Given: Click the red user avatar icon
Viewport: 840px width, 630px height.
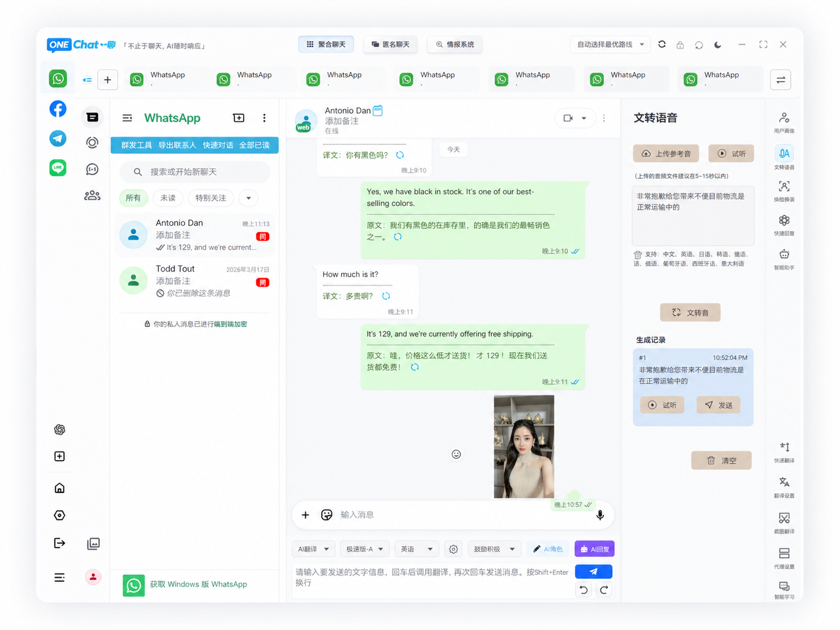Looking at the screenshot, I should [x=93, y=577].
